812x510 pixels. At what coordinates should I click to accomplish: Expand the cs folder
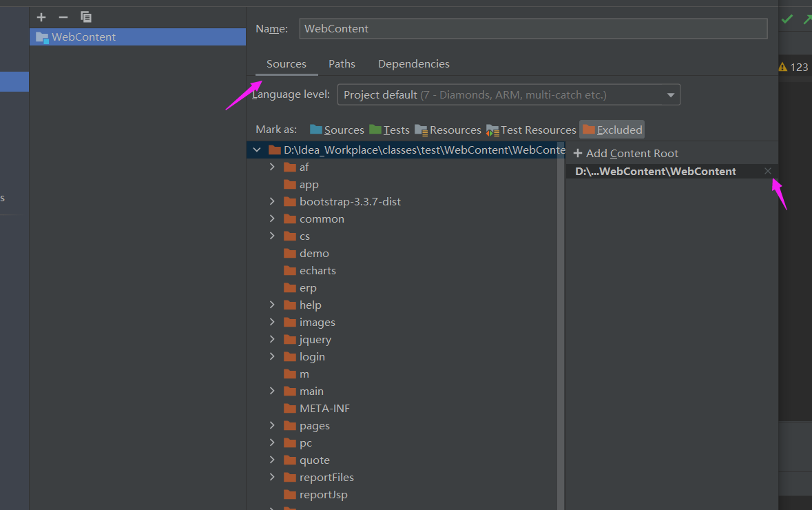pos(273,236)
